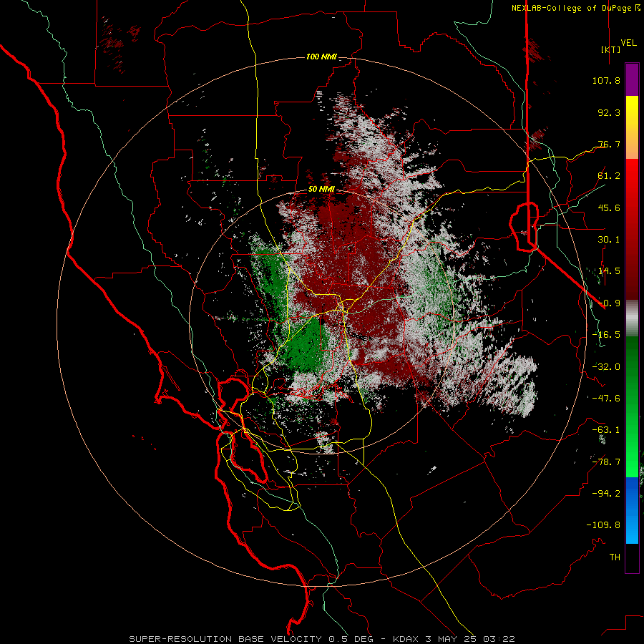This screenshot has width=644, height=644.
Task: Click the -78.7 velocity scale value
Action: [606, 462]
